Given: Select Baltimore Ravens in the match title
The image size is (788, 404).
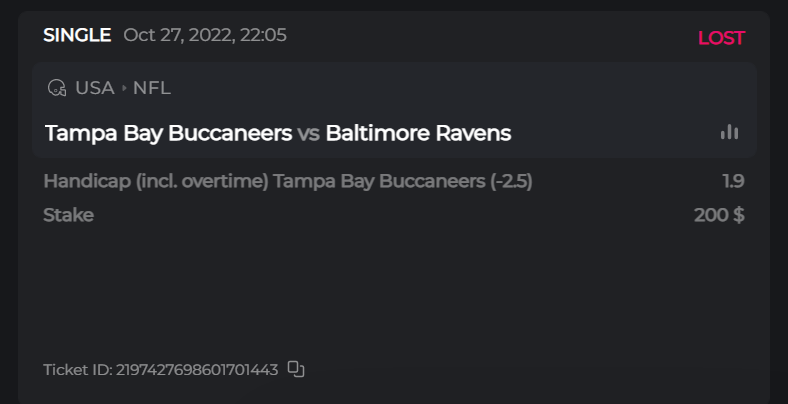Looking at the screenshot, I should click(418, 133).
